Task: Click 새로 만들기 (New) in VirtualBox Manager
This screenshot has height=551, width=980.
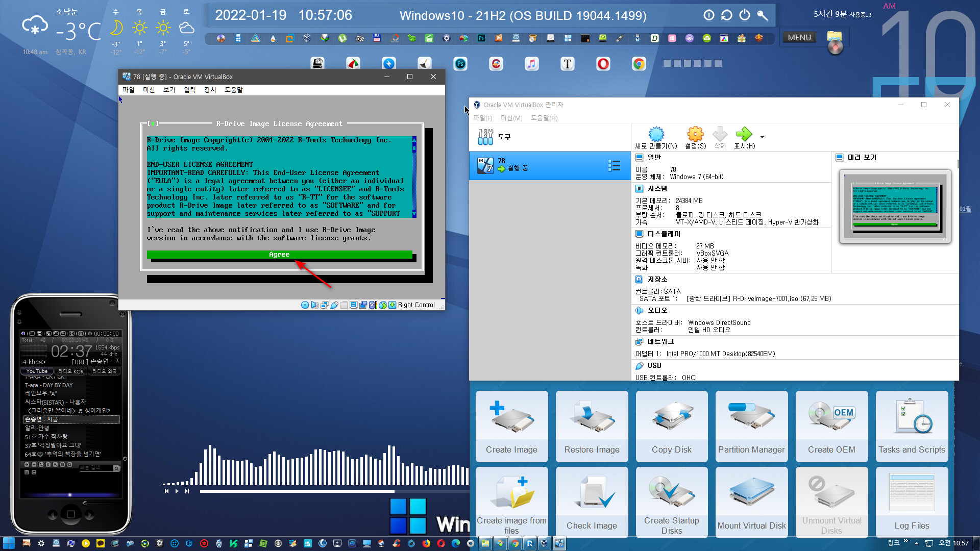Action: pyautogui.click(x=656, y=138)
